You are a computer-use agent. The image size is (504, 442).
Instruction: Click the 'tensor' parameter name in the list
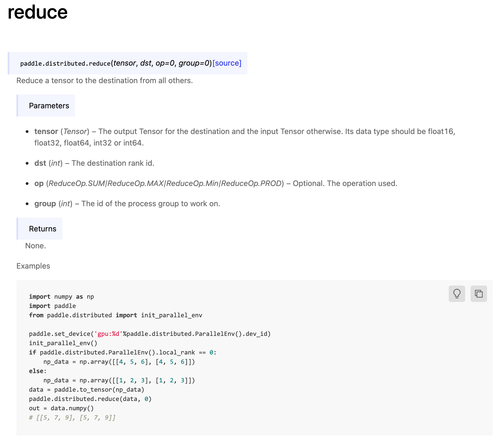pos(46,132)
